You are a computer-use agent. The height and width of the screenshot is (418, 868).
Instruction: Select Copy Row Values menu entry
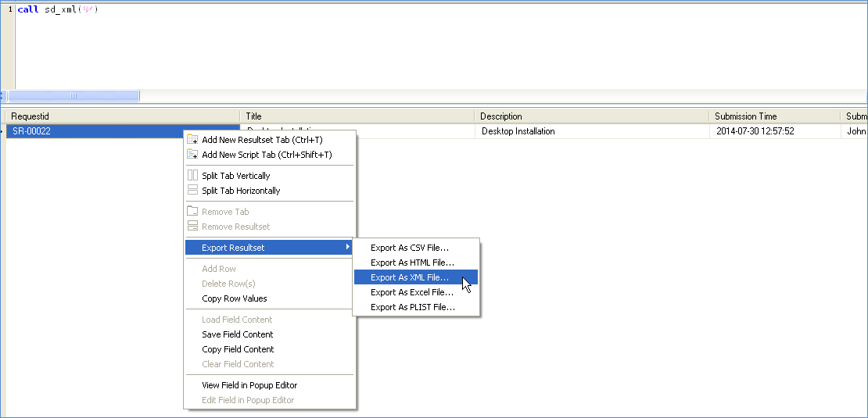click(234, 298)
